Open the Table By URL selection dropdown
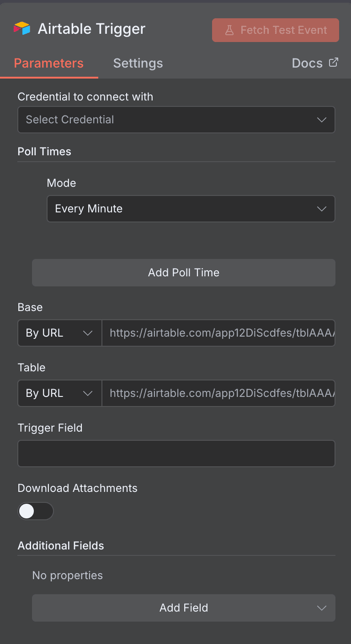351x644 pixels. coord(59,393)
